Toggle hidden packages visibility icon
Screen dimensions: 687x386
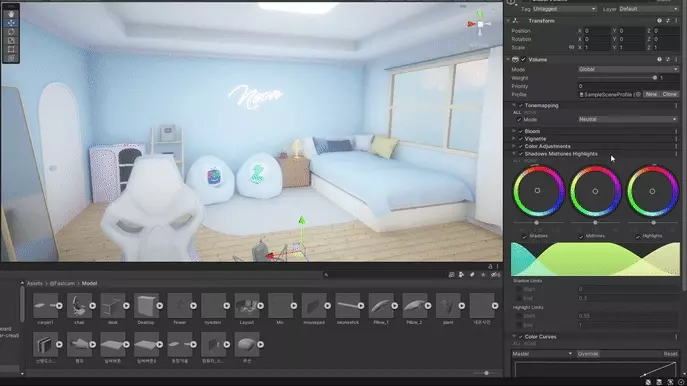tap(495, 275)
